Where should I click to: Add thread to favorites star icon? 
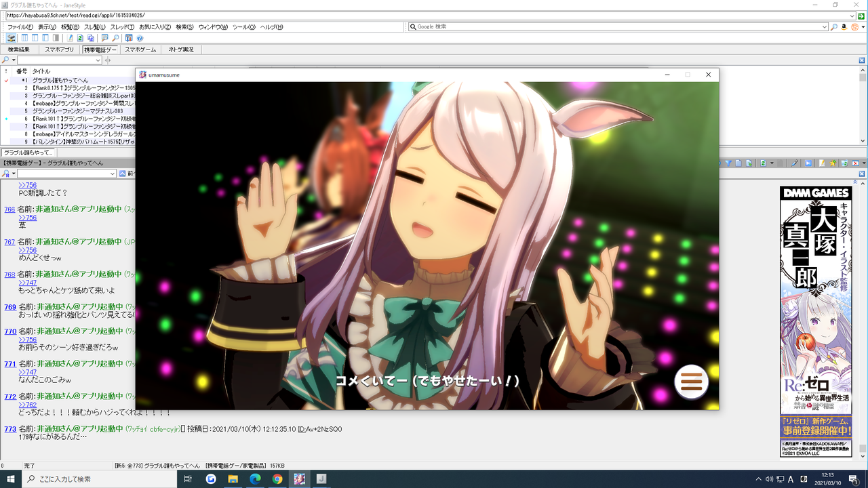coord(832,163)
